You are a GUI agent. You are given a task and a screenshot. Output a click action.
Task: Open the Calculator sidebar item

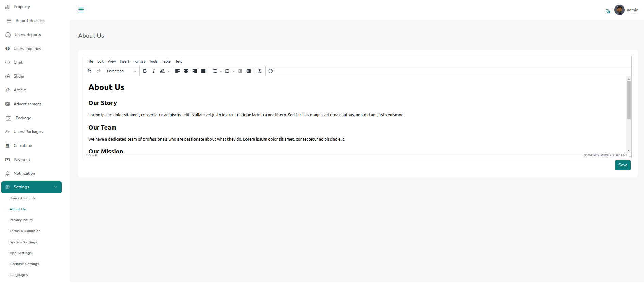(x=23, y=146)
